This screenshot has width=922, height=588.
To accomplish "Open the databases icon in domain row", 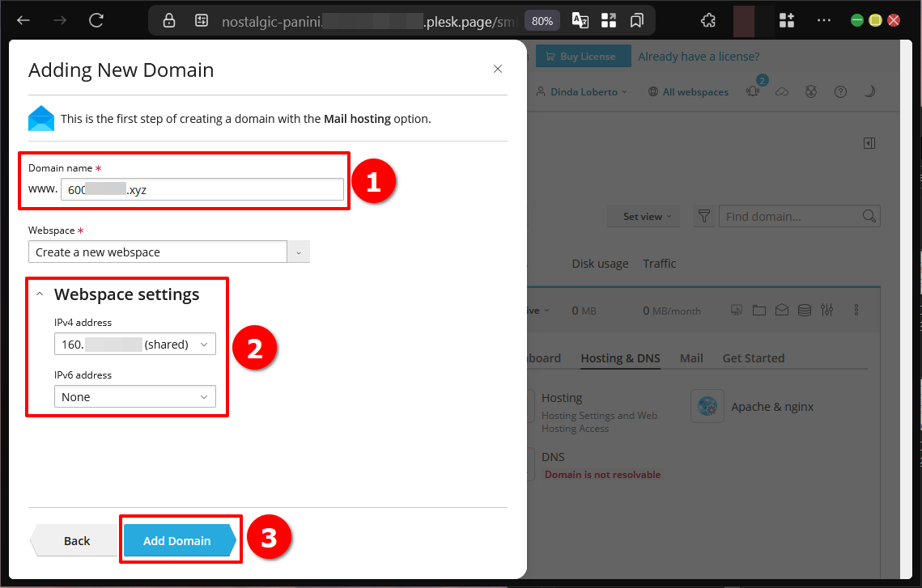I will coord(804,311).
